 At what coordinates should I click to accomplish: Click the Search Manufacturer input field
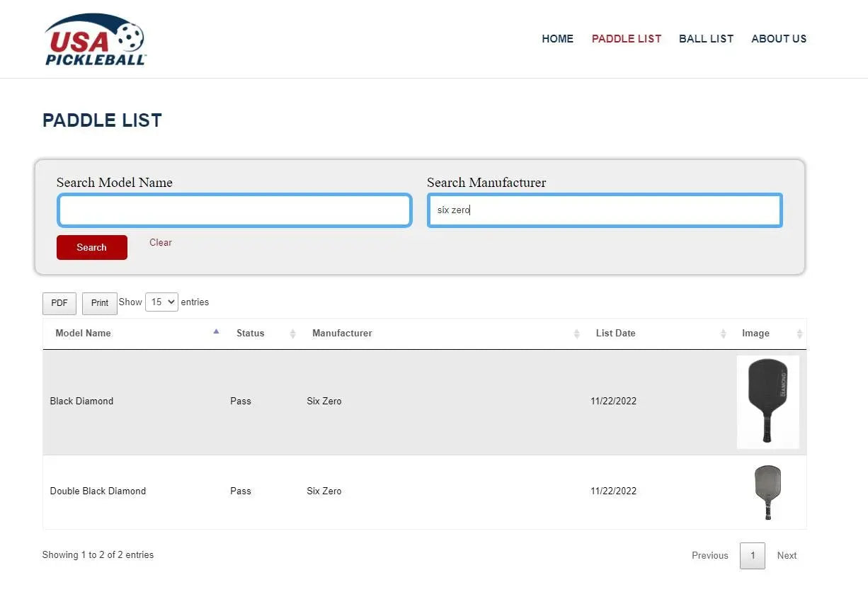pyautogui.click(x=604, y=210)
